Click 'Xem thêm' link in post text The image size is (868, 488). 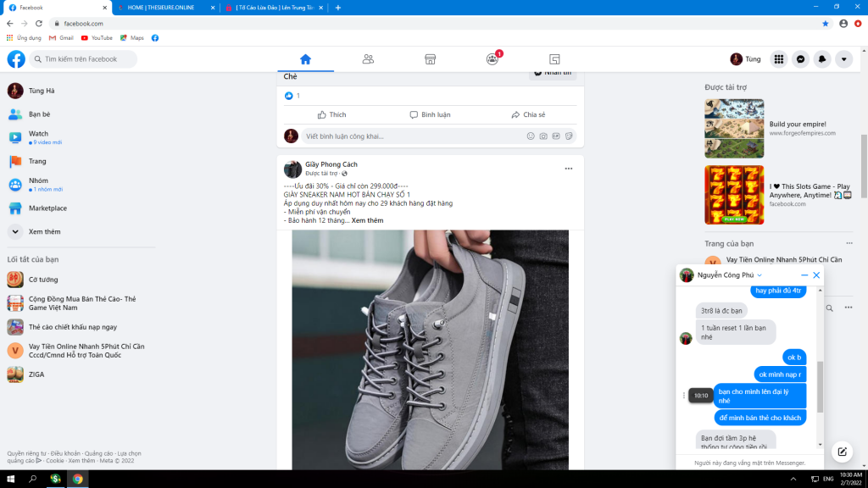pyautogui.click(x=367, y=220)
